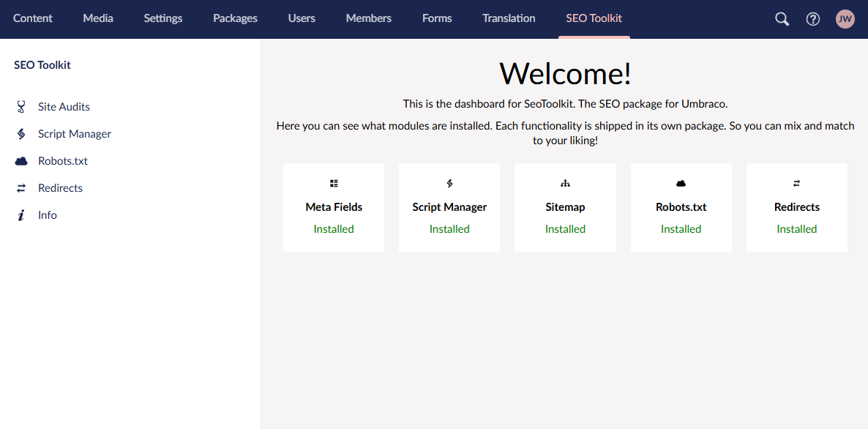Click the Installed label under Meta Fields
Image resolution: width=868 pixels, height=429 pixels.
334,228
